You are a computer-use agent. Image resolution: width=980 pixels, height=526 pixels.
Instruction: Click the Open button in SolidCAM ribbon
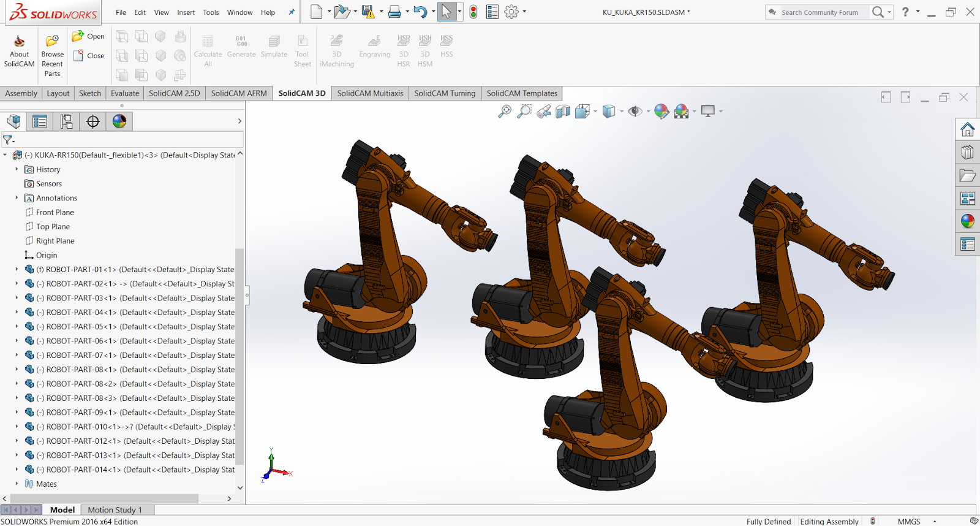coord(89,37)
